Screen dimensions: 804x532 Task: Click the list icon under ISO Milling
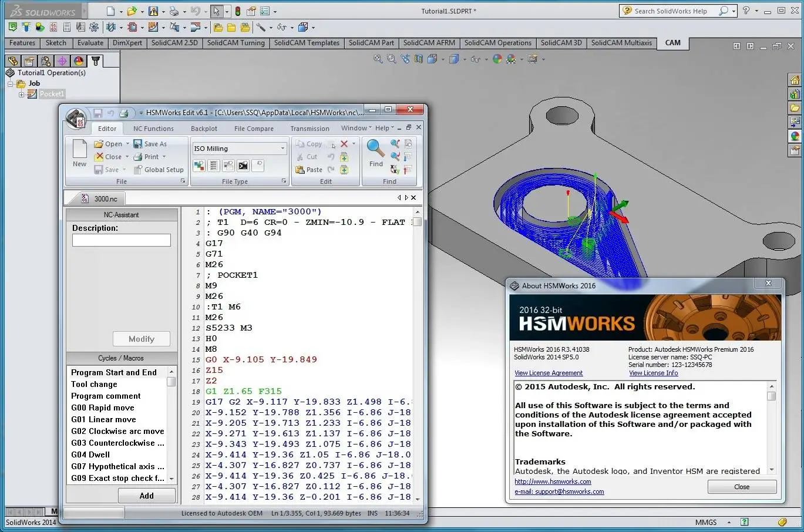214,166
